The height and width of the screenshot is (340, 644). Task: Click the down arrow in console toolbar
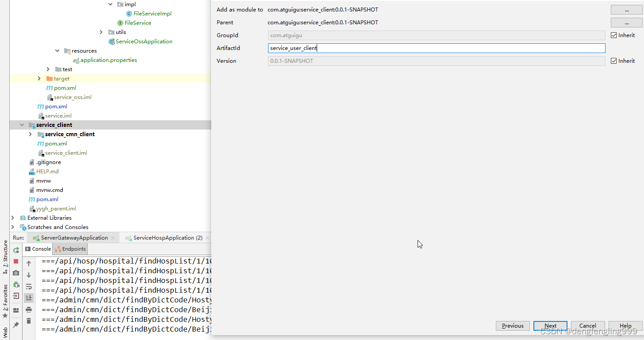tap(29, 275)
